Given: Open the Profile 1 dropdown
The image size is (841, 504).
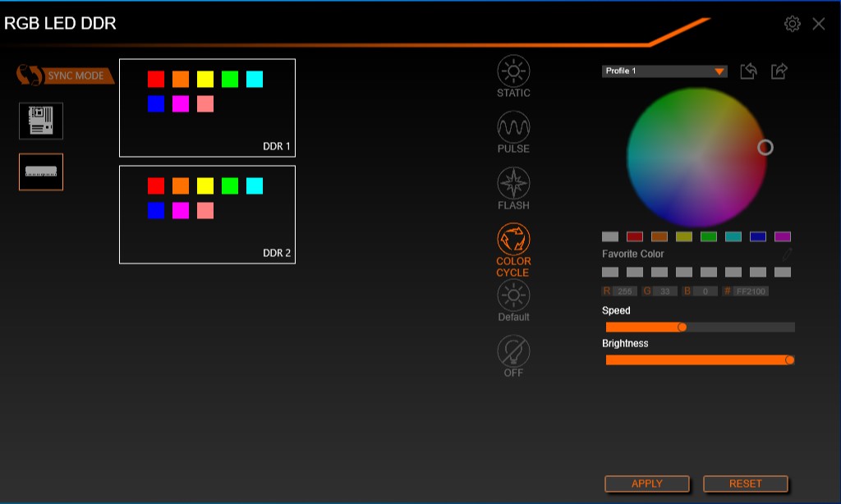Looking at the screenshot, I should click(664, 71).
